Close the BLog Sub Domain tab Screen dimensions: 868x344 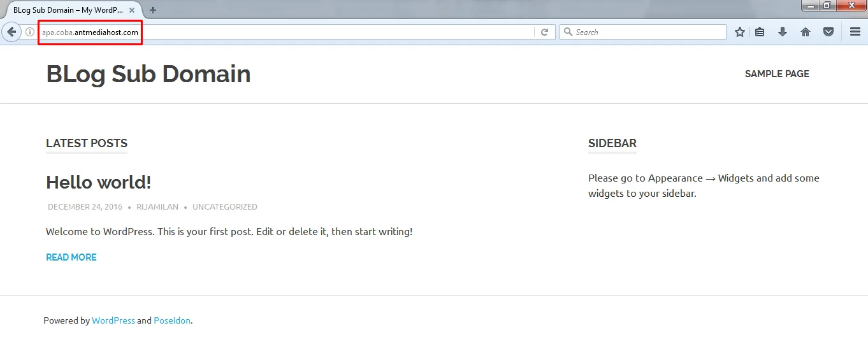pos(132,10)
